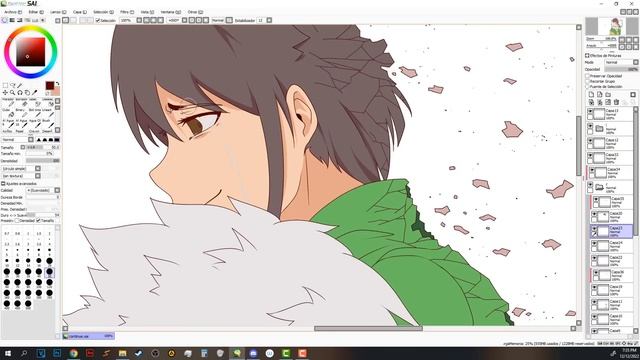Show the color mixer panel icon
Screen dimensions: 640x360
27,20
